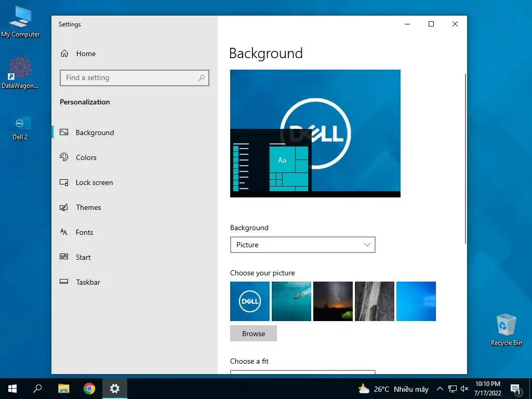The image size is (532, 399).
Task: Click the Fonts icon in sidebar
Action: click(64, 232)
